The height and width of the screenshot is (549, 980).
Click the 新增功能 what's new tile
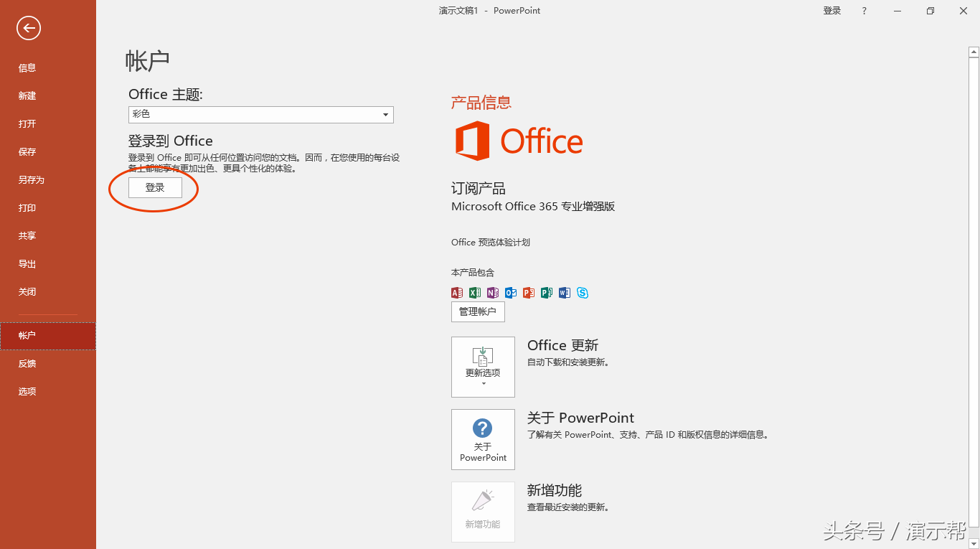(x=483, y=512)
